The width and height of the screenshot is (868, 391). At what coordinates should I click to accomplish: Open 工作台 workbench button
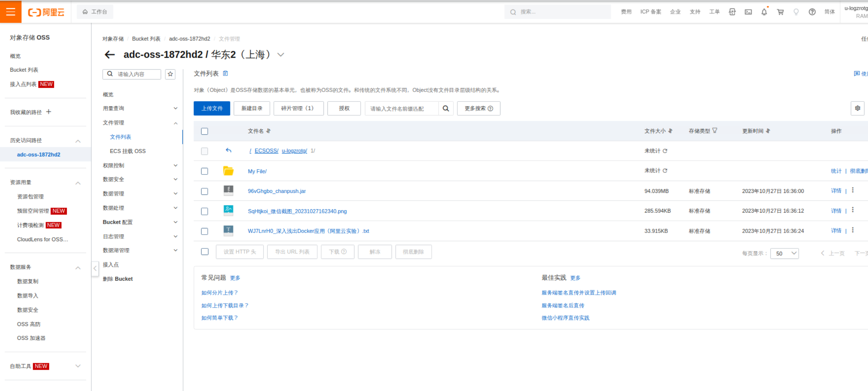coord(95,12)
